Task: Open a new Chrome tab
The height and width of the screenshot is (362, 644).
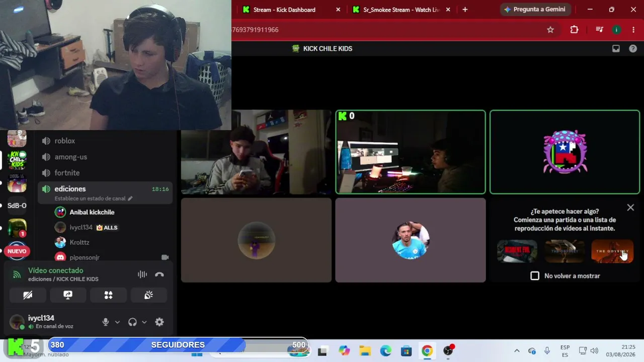Action: (465, 10)
